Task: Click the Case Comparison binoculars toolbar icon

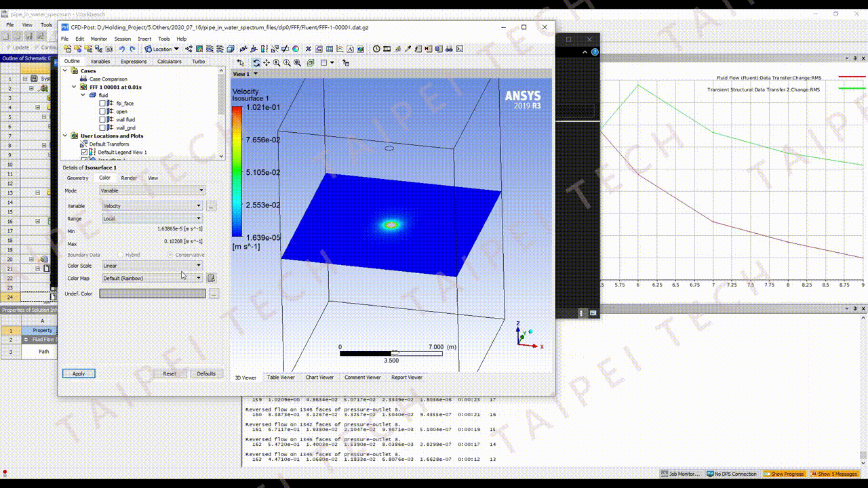Action: pyautogui.click(x=449, y=49)
